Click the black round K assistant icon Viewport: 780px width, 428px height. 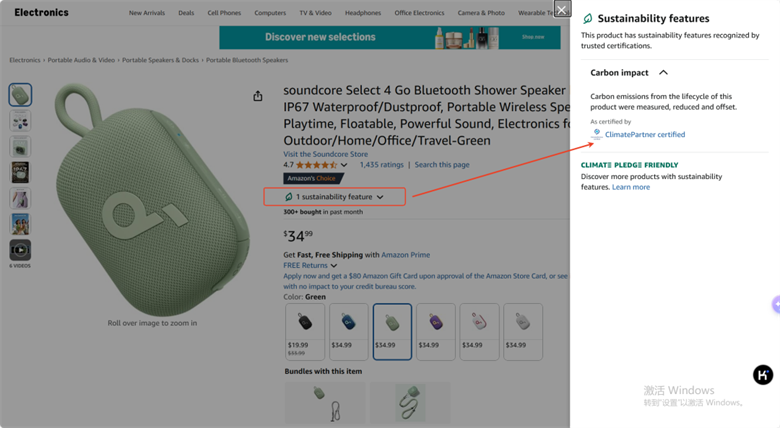click(763, 375)
